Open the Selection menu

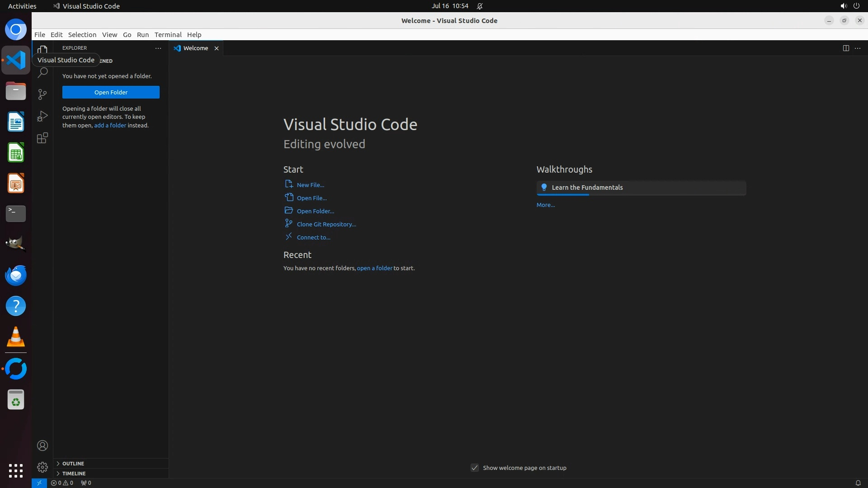coord(82,34)
